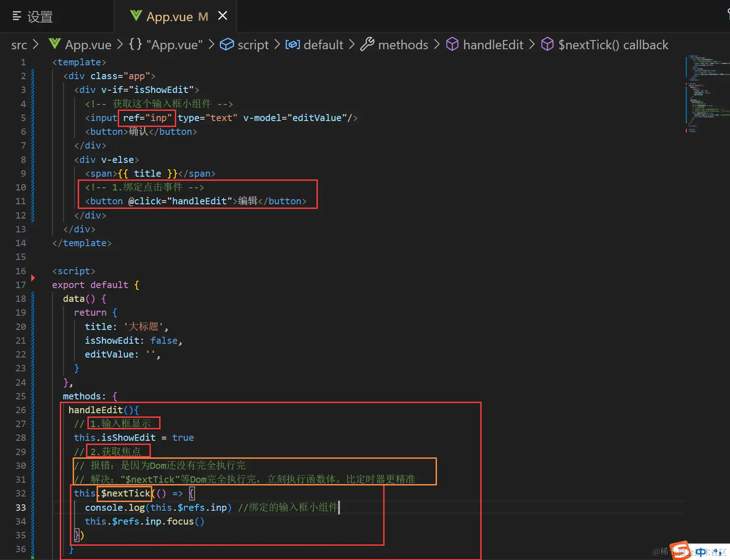Click ref="inp" attribute on line 5

point(147,118)
